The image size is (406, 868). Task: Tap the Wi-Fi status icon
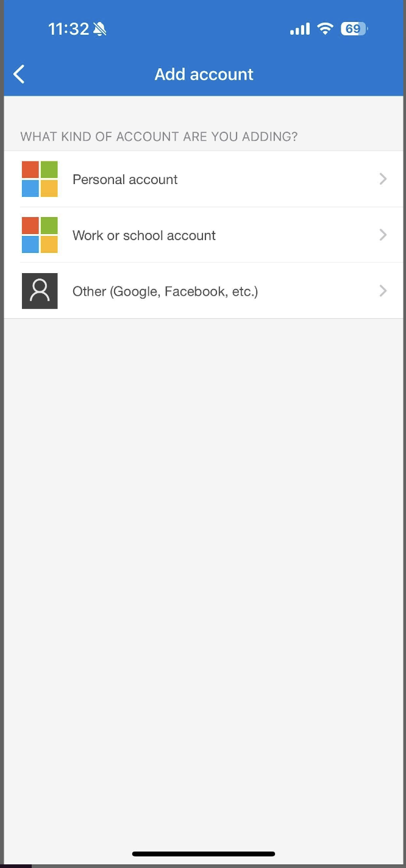click(326, 29)
